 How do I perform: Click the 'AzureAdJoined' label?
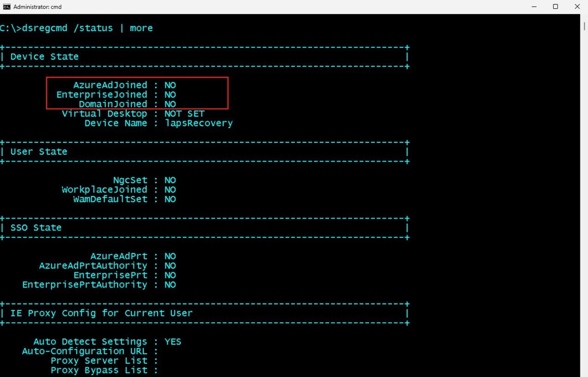tap(110, 85)
